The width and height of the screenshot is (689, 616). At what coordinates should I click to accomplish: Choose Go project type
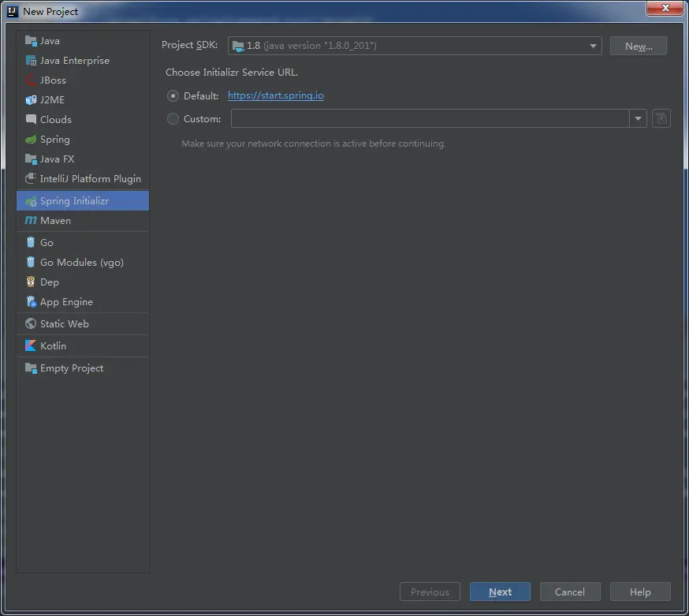tap(83, 243)
